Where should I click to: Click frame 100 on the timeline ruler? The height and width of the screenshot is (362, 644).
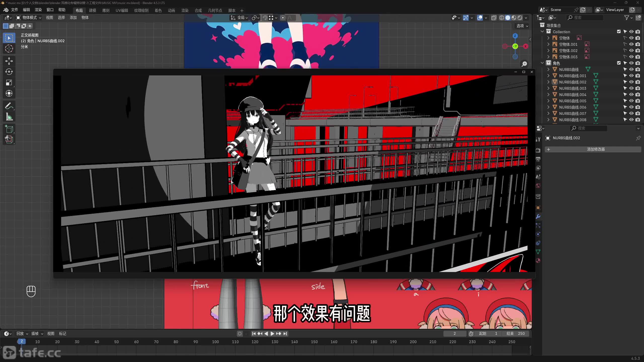(x=215, y=342)
